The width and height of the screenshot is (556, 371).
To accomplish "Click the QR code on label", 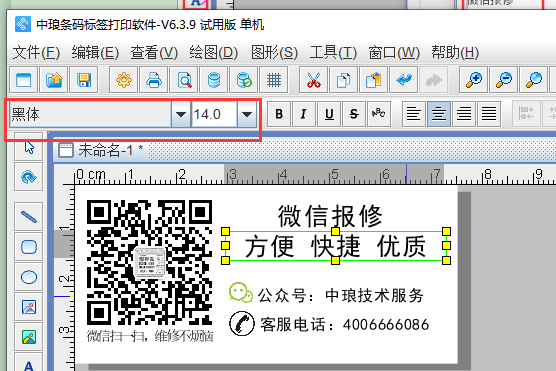I will (x=149, y=262).
